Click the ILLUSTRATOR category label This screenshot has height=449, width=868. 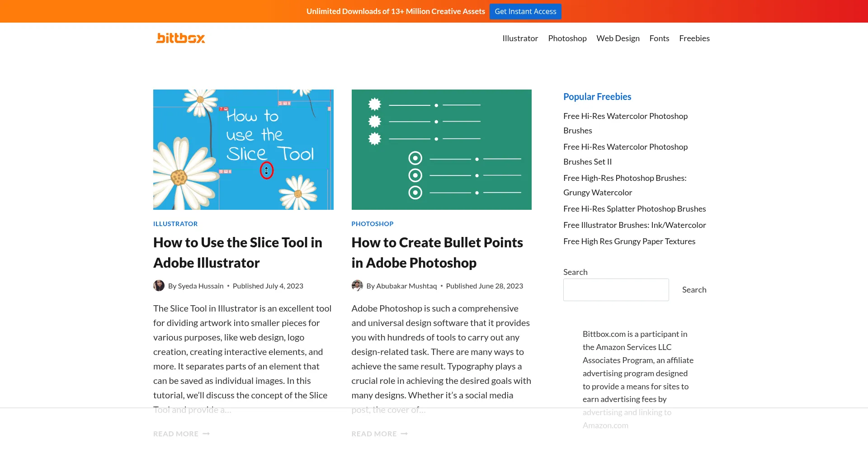175,224
